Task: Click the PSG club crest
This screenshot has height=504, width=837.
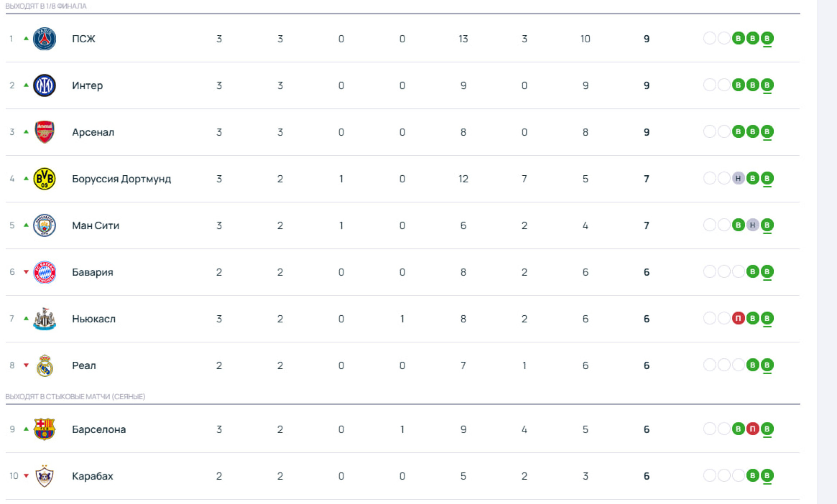Action: pyautogui.click(x=44, y=39)
